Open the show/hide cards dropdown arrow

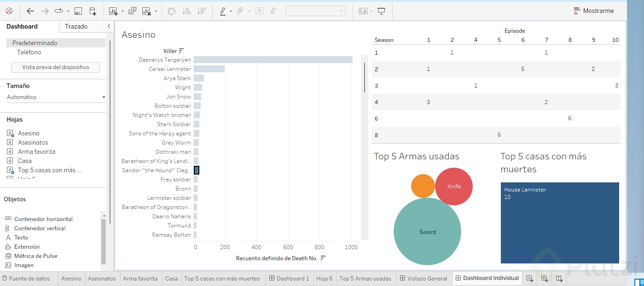pyautogui.click(x=371, y=11)
